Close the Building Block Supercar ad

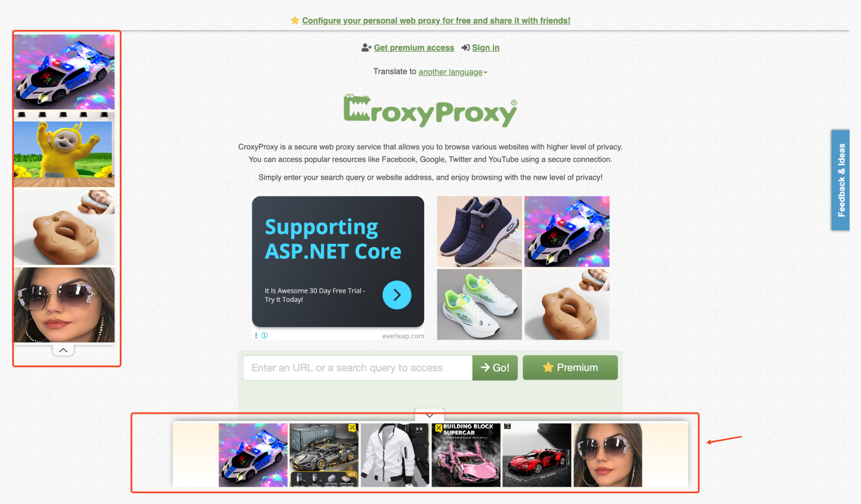(438, 428)
